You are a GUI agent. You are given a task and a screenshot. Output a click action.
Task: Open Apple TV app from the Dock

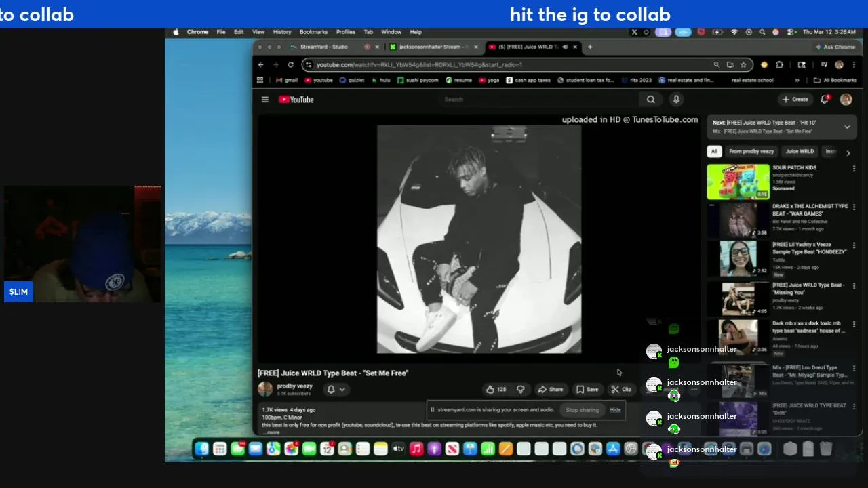[398, 449]
